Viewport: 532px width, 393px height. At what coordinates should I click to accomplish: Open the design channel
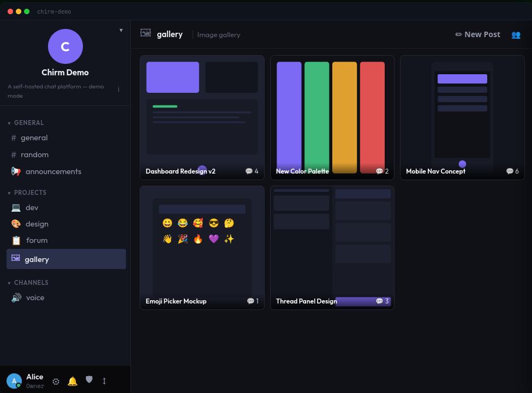pyautogui.click(x=37, y=224)
